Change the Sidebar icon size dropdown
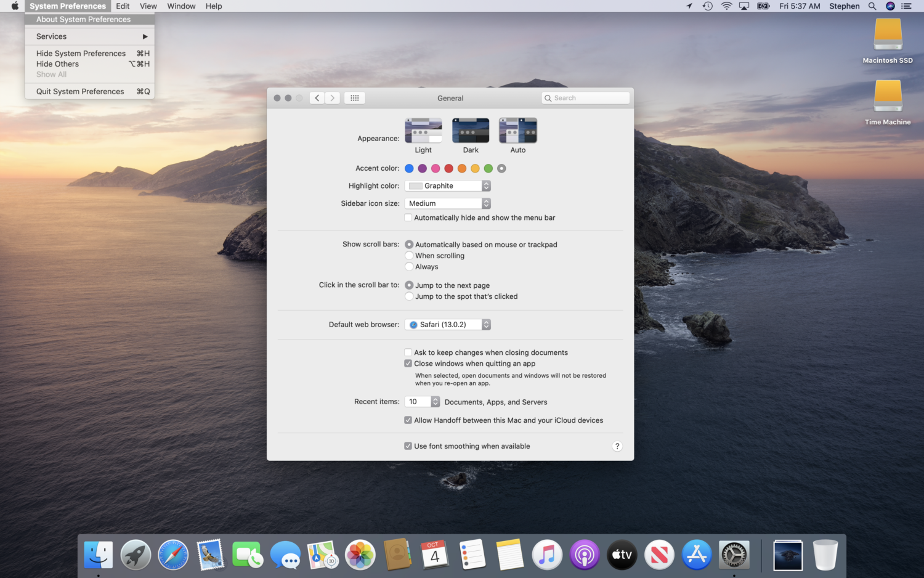The image size is (924, 578). point(448,203)
